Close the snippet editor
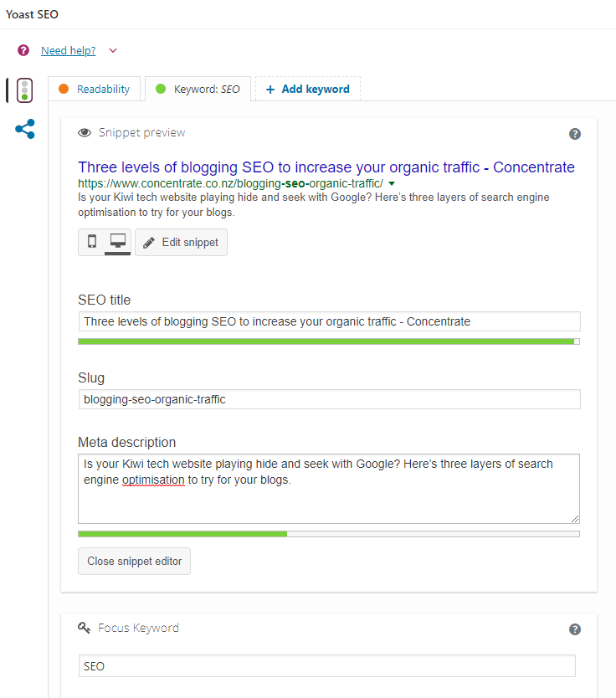The width and height of the screenshot is (616, 698). click(135, 562)
